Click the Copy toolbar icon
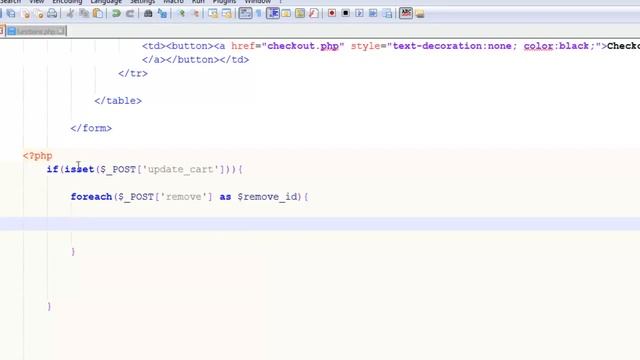 [84, 13]
